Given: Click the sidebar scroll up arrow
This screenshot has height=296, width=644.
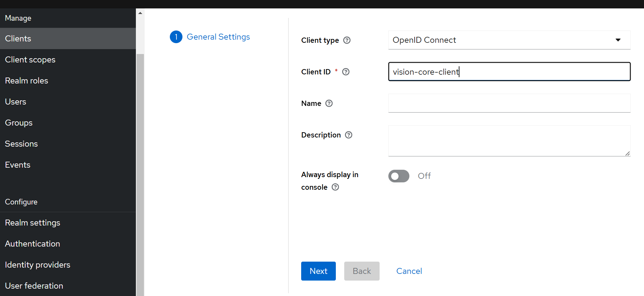Looking at the screenshot, I should pyautogui.click(x=140, y=13).
